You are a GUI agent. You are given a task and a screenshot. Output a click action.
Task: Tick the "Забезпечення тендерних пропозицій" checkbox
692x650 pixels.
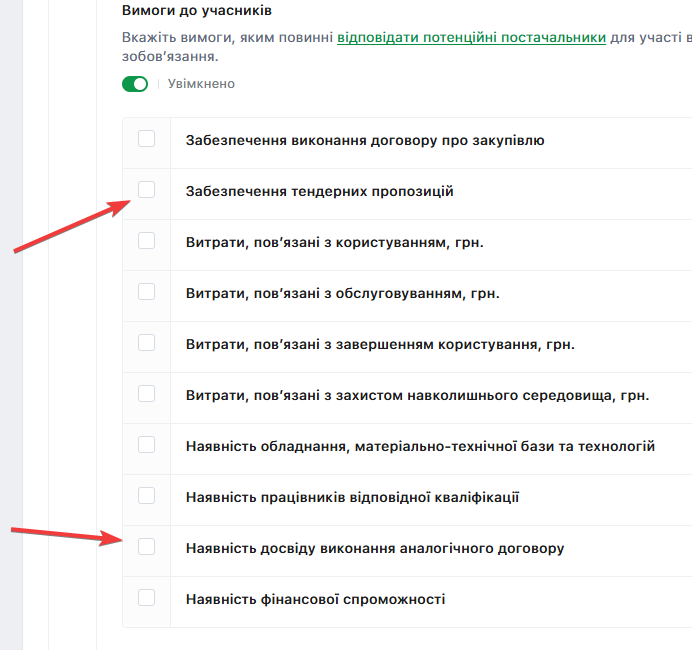tap(147, 190)
